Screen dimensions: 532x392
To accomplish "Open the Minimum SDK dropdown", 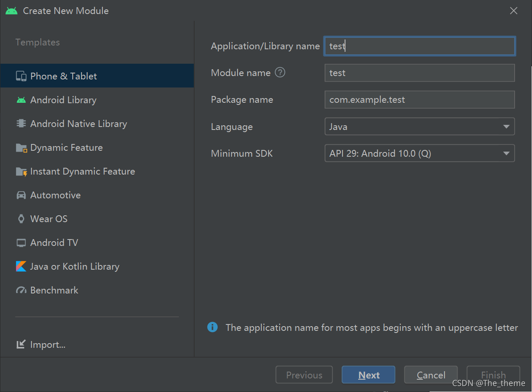I will click(420, 153).
